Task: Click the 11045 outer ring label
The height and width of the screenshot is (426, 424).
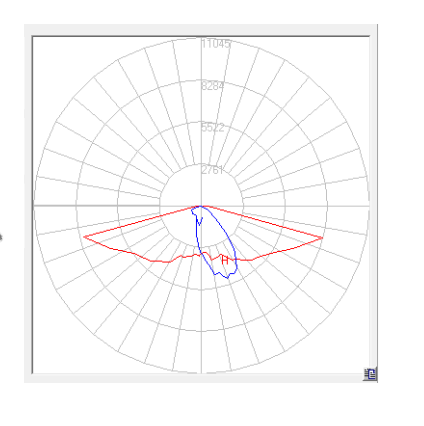Action: (x=216, y=44)
